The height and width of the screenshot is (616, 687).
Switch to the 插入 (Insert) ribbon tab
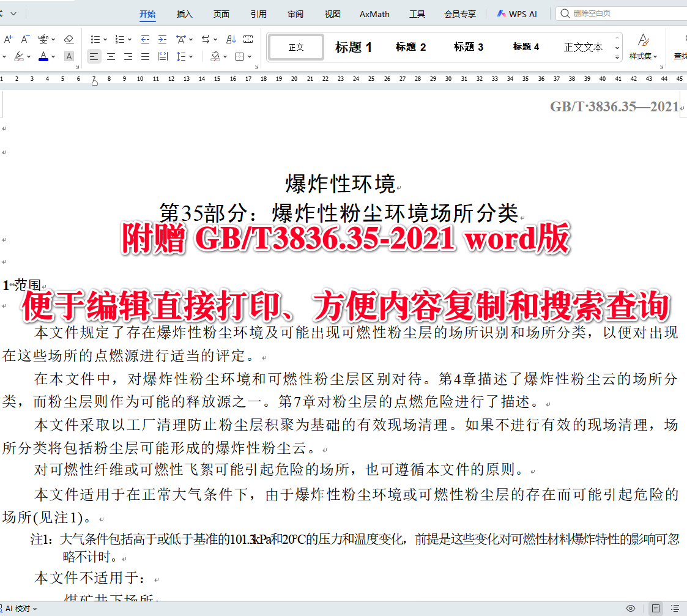(x=184, y=13)
